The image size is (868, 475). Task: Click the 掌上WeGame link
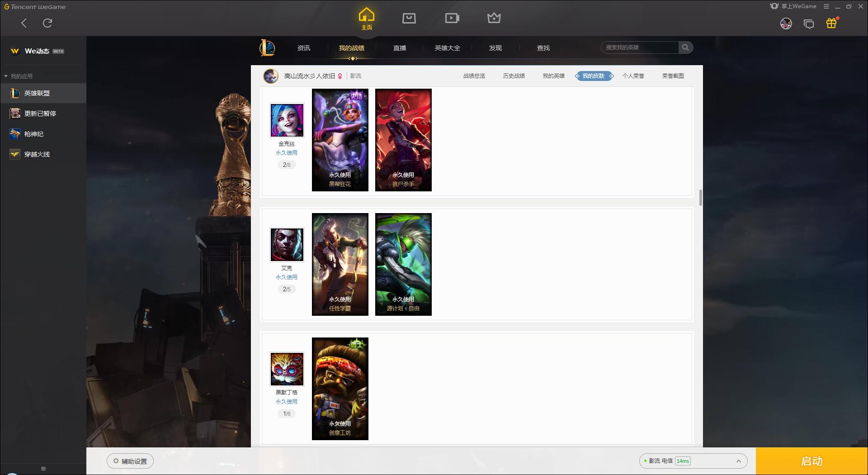click(x=794, y=6)
